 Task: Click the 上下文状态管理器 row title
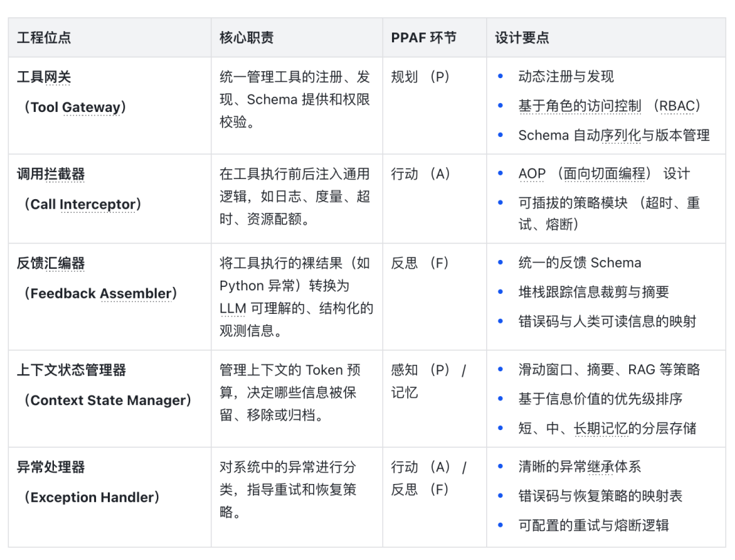pos(71,370)
